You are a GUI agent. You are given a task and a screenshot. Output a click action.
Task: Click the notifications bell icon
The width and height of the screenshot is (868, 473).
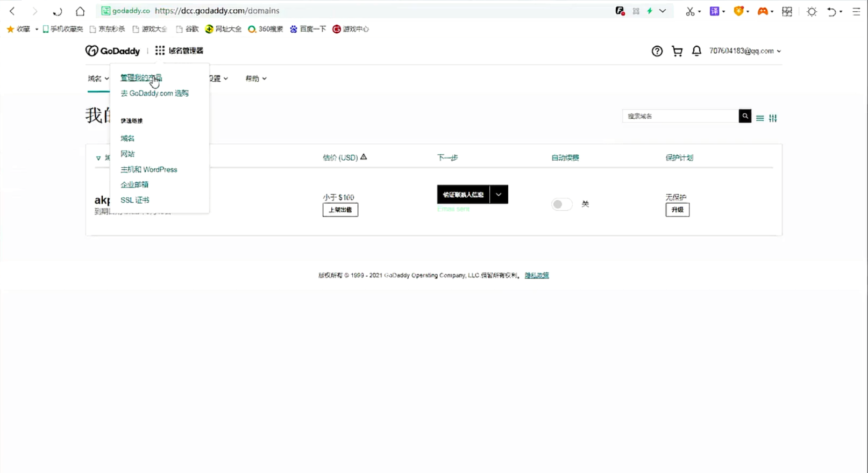(696, 51)
